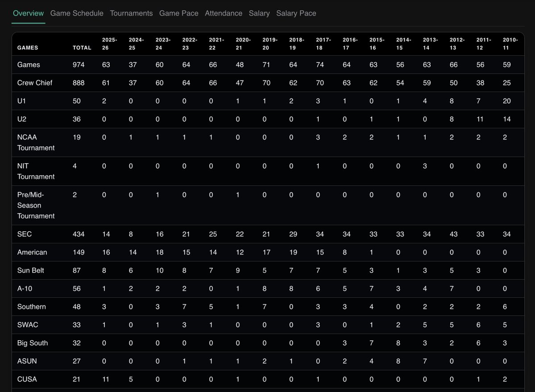Screen dimensions: 535x392
Task: Click Sun Belt total value 87
Action: [77, 270]
